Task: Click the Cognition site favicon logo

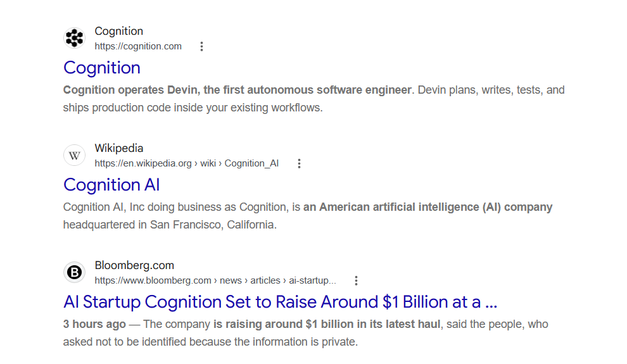Action: [x=74, y=39]
